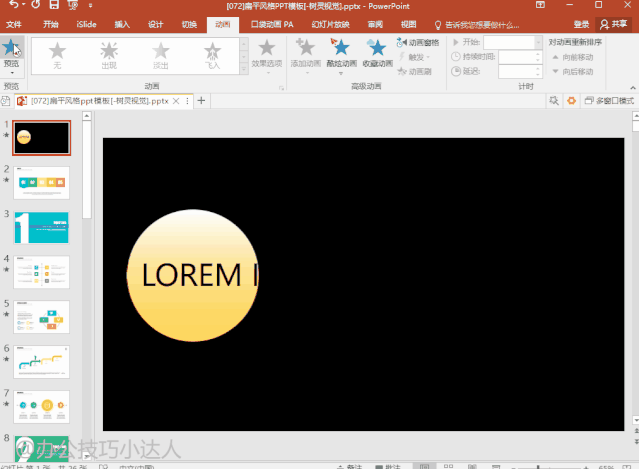Toggle 多窗口模式 multi-window mode
This screenshot has width=639, height=469.
coord(609,101)
